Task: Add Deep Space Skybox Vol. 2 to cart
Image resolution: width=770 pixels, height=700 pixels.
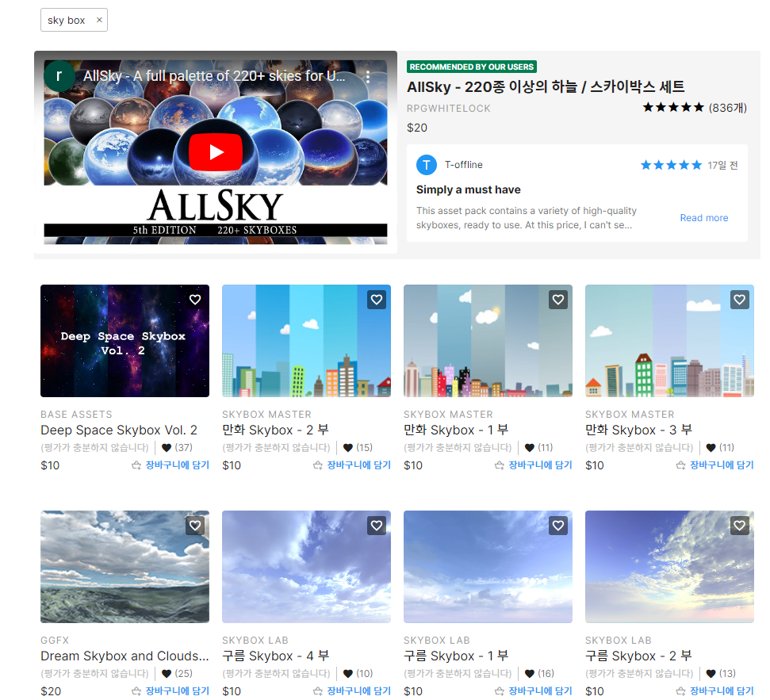Action: tap(170, 465)
